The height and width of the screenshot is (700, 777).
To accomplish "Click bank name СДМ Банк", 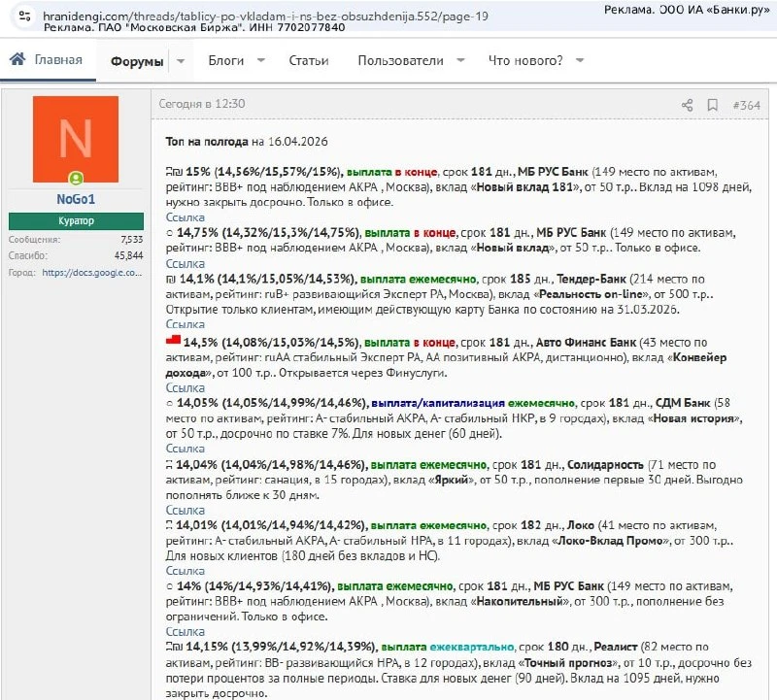I will pyautogui.click(x=683, y=403).
